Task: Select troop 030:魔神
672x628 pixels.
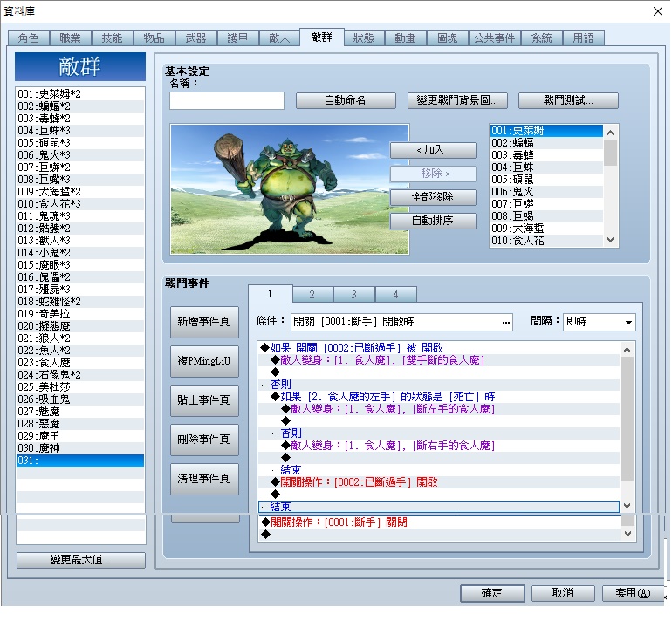Action: (x=80, y=448)
